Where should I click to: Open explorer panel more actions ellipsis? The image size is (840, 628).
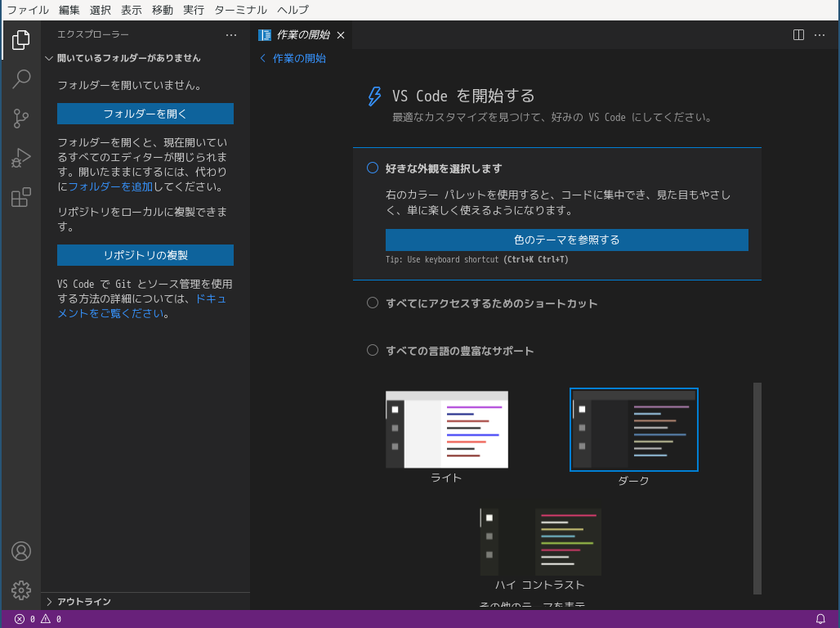tap(231, 35)
